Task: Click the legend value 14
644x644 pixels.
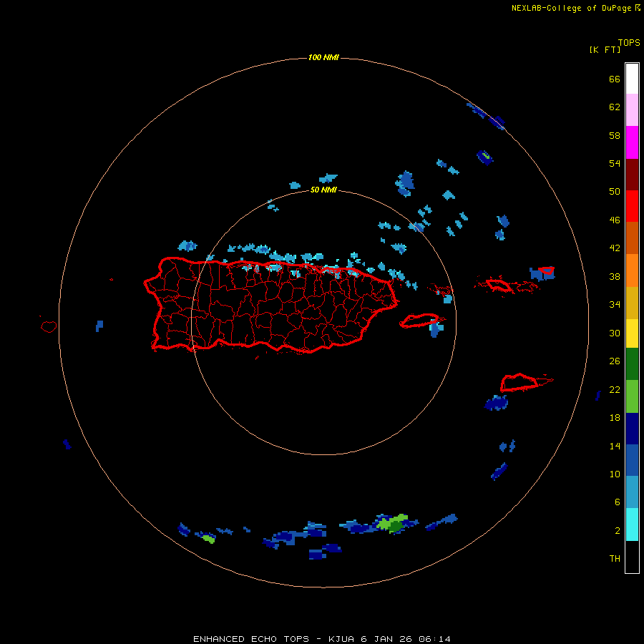Action: tap(615, 446)
